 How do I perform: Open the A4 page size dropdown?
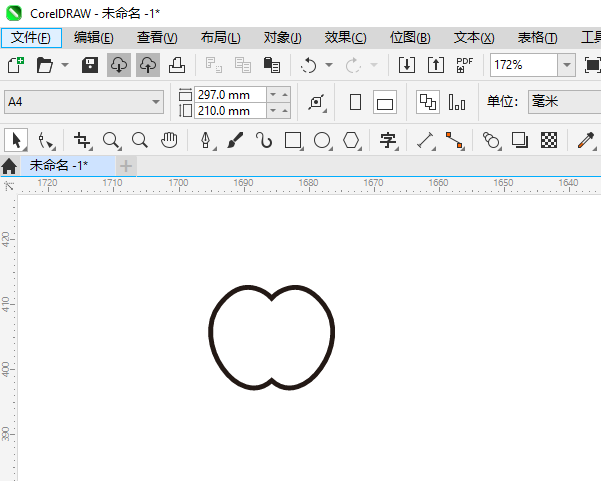[84, 102]
